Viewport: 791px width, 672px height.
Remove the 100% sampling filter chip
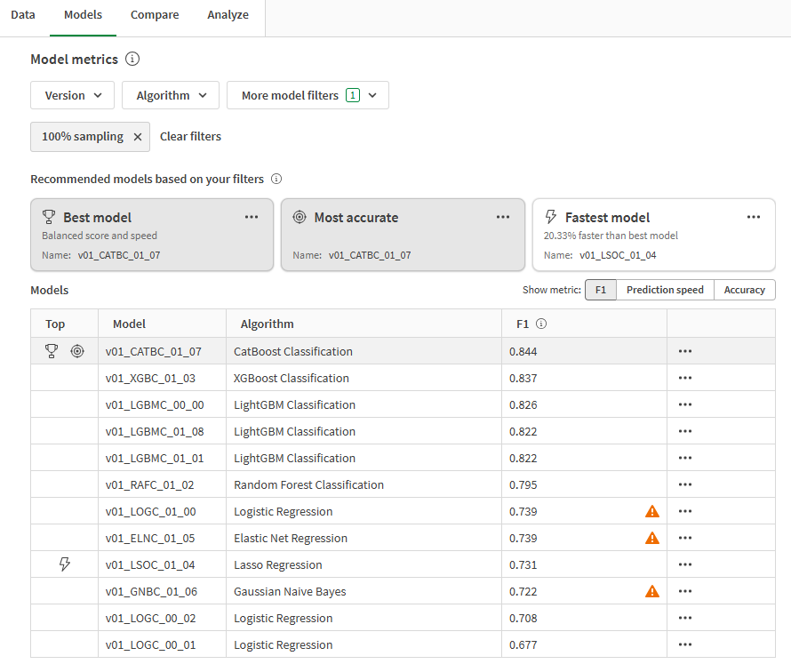(137, 137)
